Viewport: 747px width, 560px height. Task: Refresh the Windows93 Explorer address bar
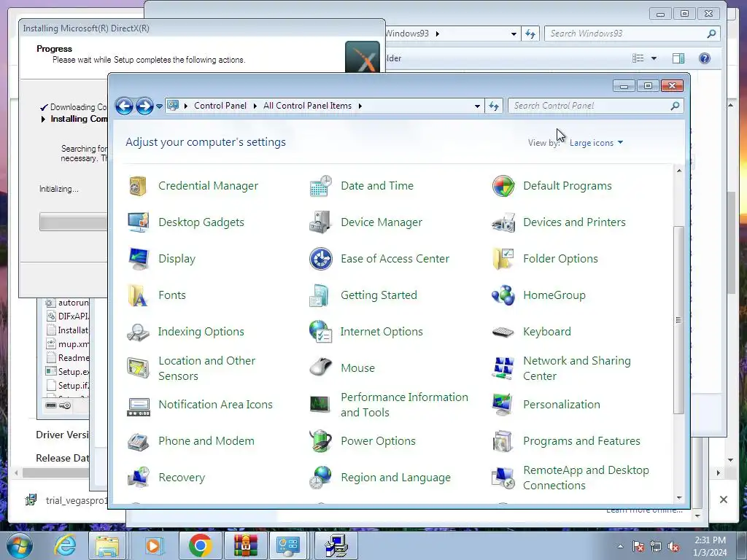click(x=530, y=34)
